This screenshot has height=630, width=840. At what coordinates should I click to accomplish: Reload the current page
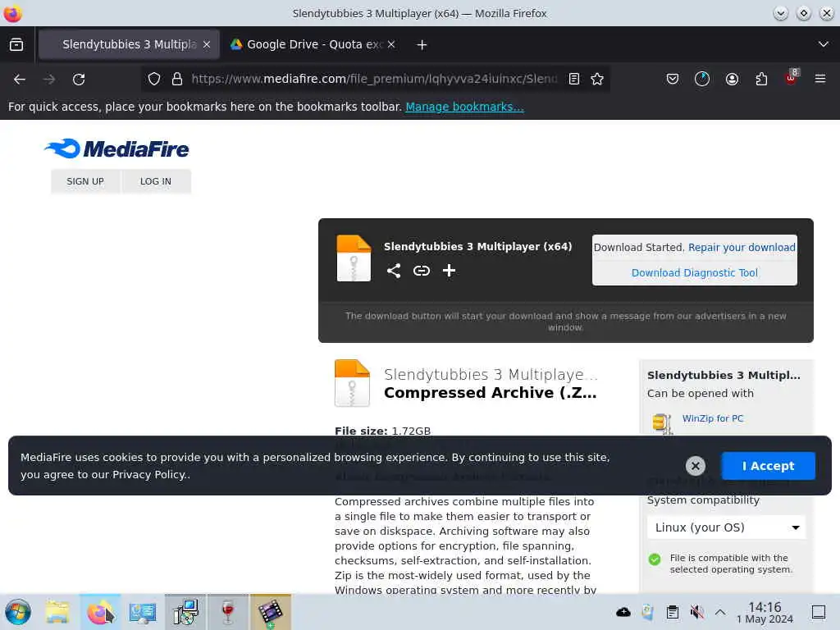(79, 80)
